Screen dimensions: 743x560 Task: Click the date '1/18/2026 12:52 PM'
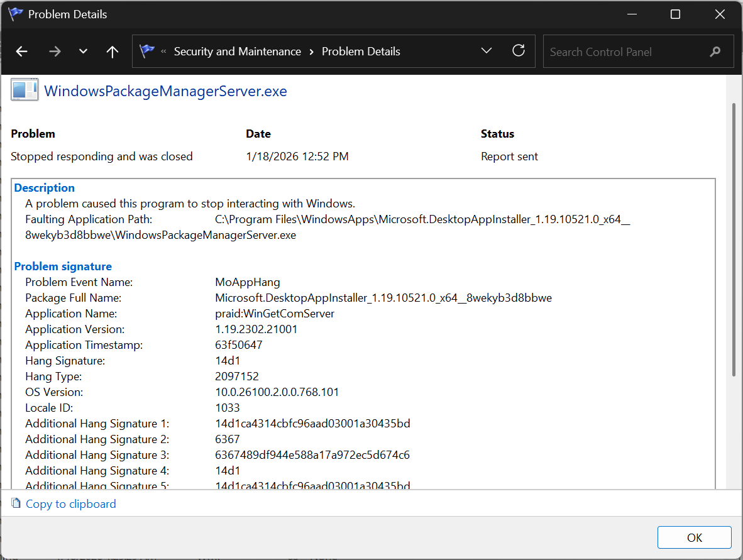click(x=297, y=156)
